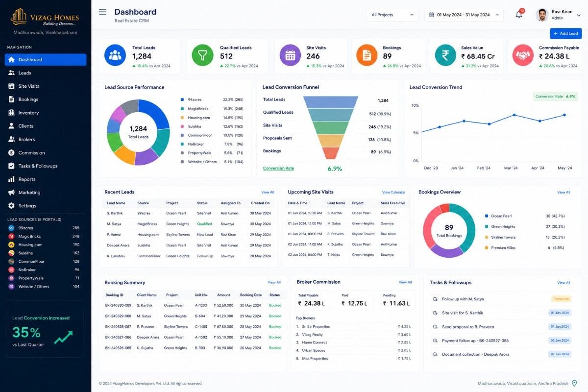The height and width of the screenshot is (392, 588).
Task: Click the Bookings document icon
Action: (367, 55)
